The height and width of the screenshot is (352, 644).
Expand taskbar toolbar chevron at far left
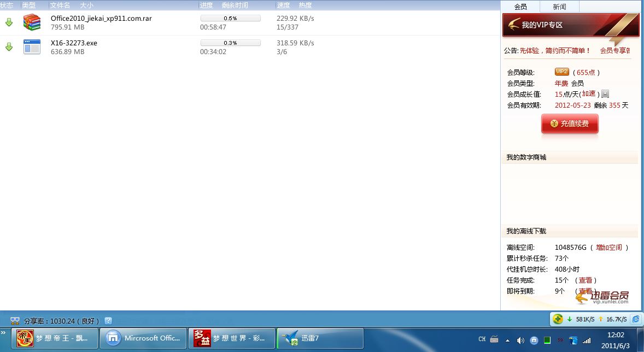tap(4, 332)
